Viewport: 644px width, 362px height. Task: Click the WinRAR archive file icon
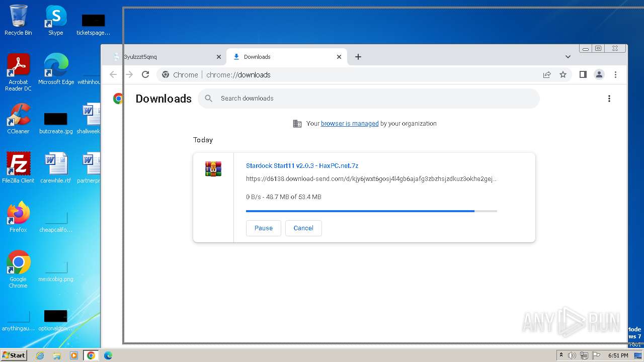tap(213, 169)
